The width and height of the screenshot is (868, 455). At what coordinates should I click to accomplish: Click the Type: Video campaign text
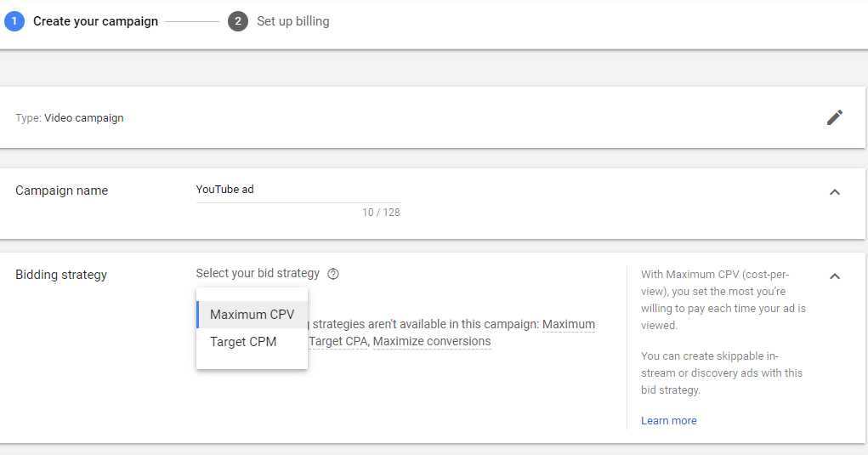[70, 118]
